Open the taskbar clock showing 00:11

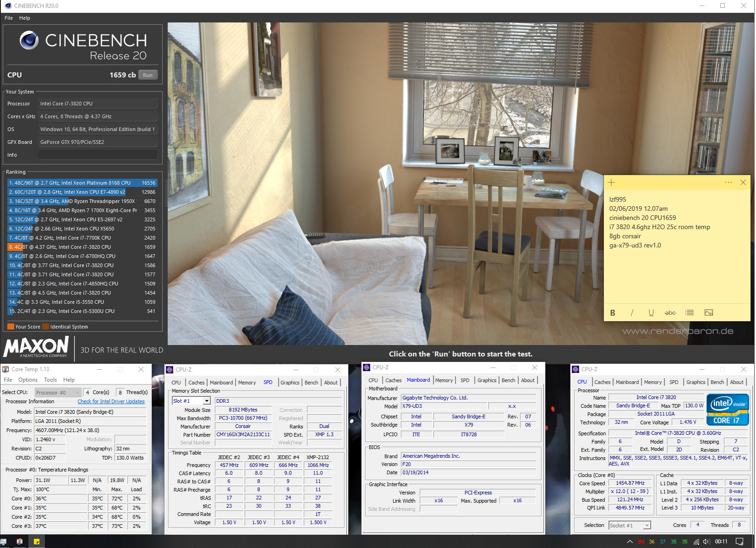(x=721, y=542)
